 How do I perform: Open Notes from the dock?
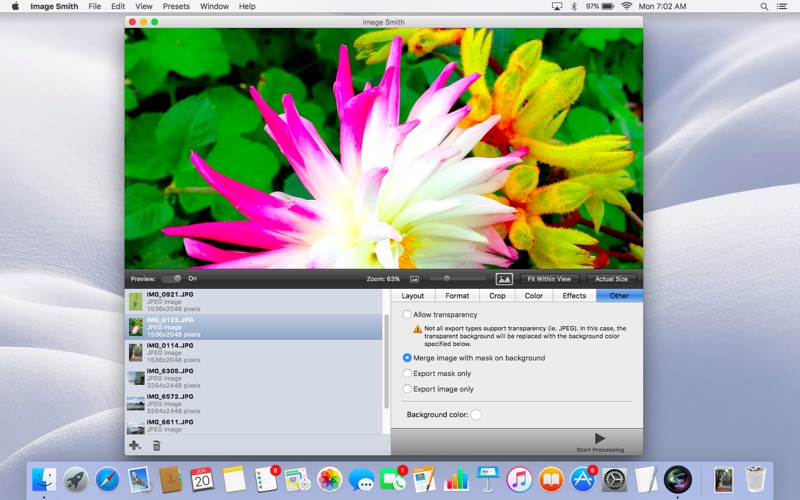point(234,480)
